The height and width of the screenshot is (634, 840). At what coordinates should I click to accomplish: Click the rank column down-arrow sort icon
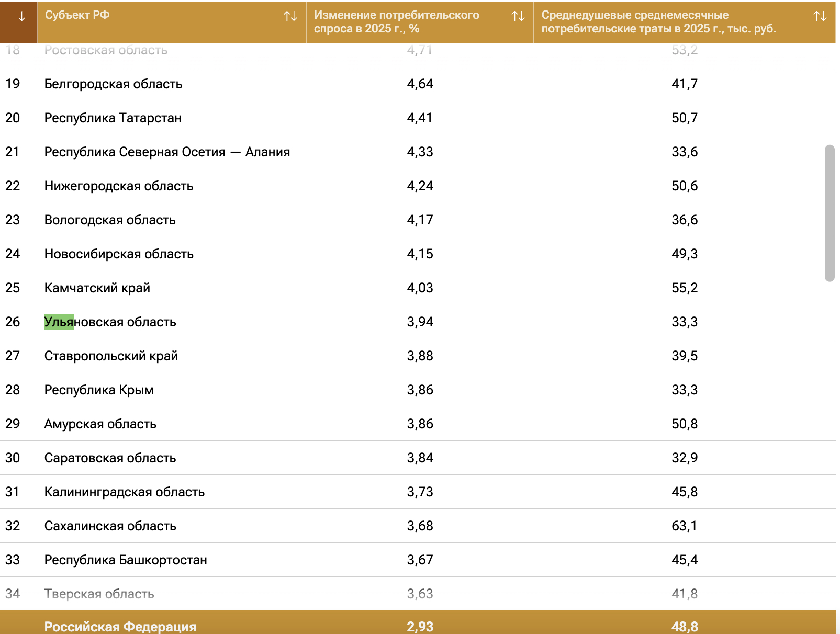pyautogui.click(x=21, y=17)
